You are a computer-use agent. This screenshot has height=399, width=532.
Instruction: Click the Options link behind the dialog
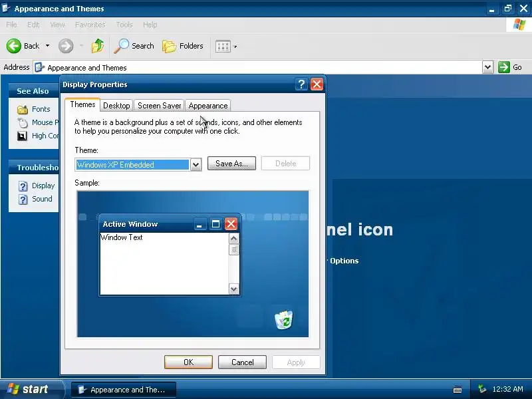click(x=344, y=261)
